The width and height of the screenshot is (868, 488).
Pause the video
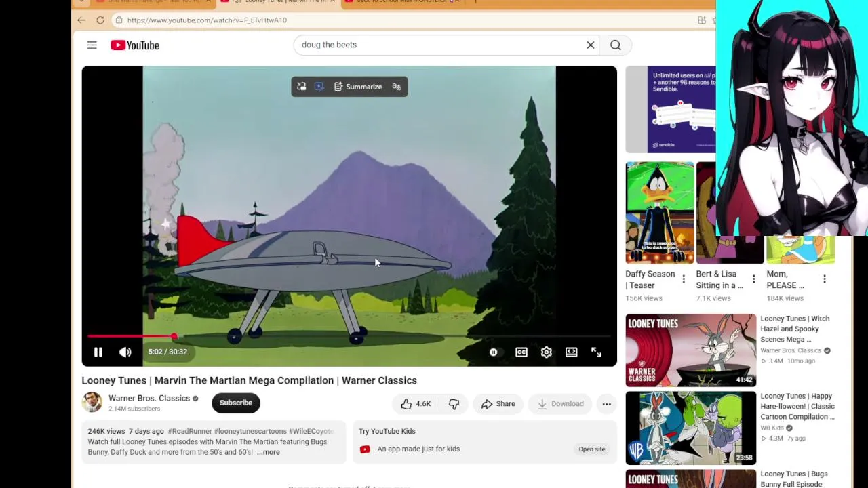click(98, 352)
